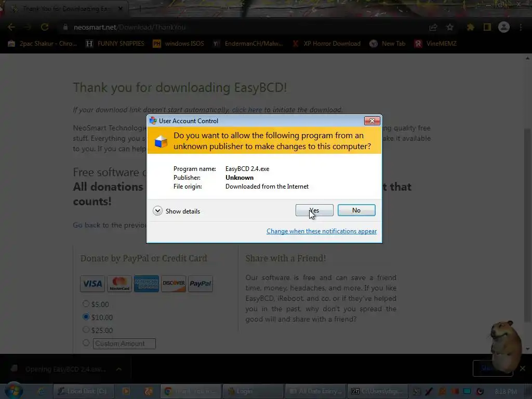Open Chrome three-dot menu
This screenshot has width=532, height=399.
click(x=521, y=27)
